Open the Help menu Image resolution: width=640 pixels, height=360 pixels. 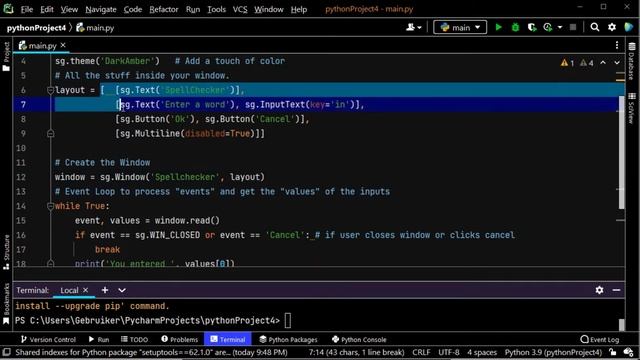click(x=299, y=9)
